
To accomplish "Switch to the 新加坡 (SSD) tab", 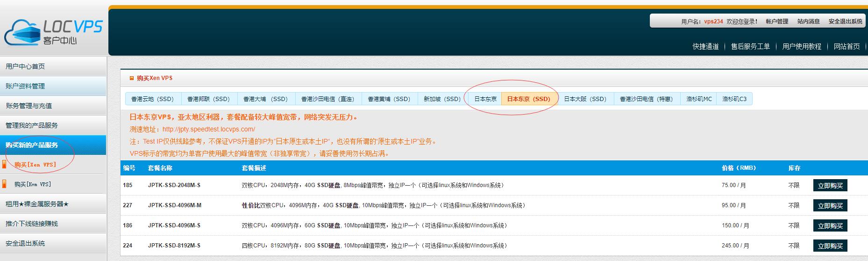I will click(442, 99).
